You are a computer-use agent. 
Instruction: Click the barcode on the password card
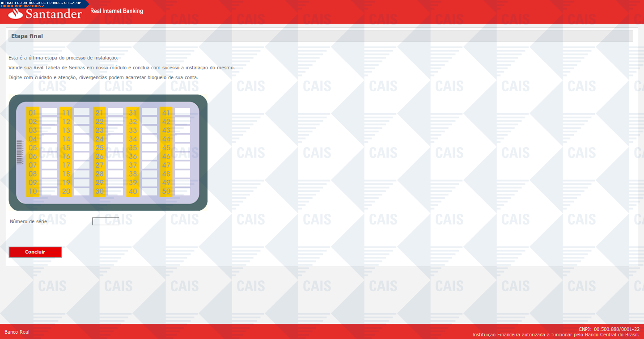[19, 152]
